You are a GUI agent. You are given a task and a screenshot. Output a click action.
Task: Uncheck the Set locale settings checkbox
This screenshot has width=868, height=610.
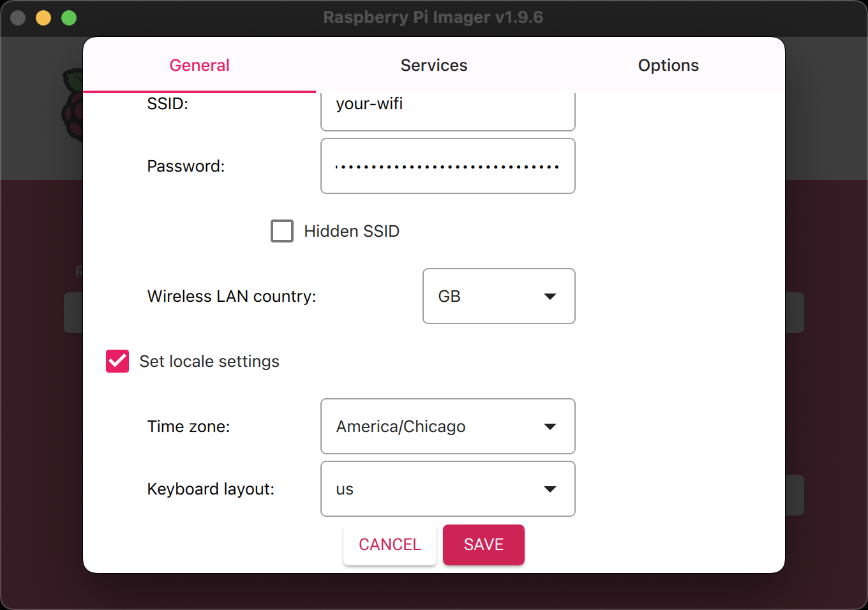[117, 361]
